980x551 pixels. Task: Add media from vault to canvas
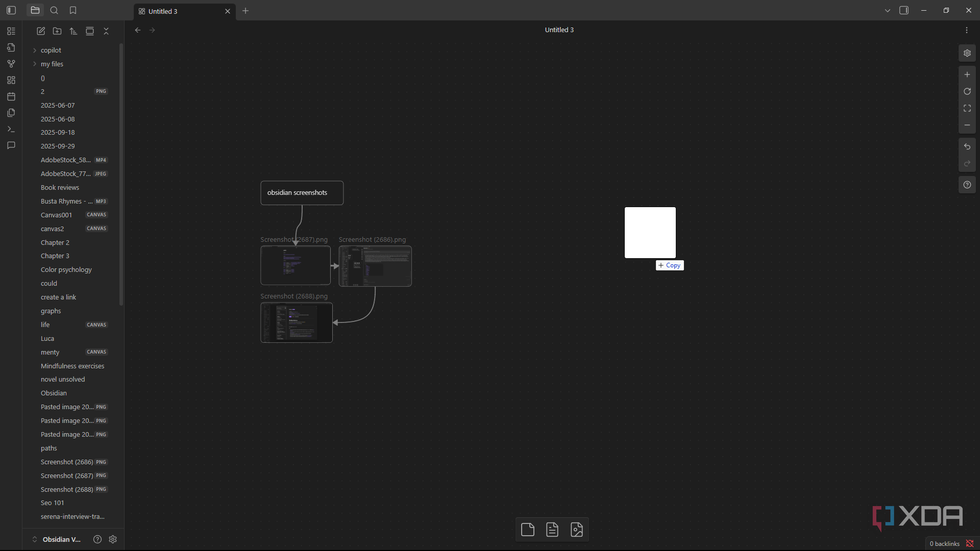(577, 530)
